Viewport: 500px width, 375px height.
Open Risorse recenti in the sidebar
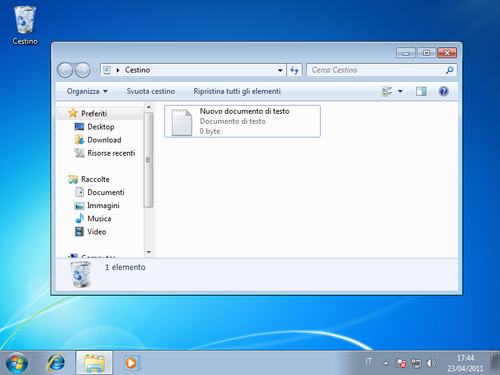[x=111, y=153]
